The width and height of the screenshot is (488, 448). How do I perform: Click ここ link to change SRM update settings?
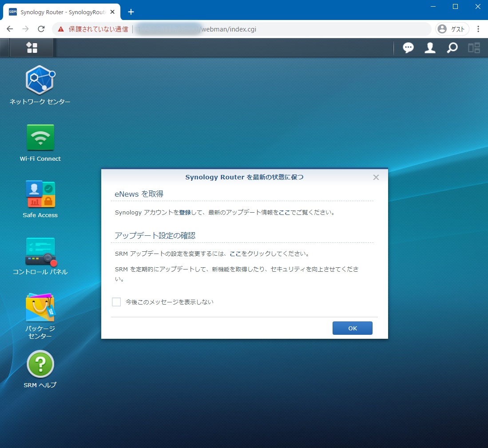235,254
